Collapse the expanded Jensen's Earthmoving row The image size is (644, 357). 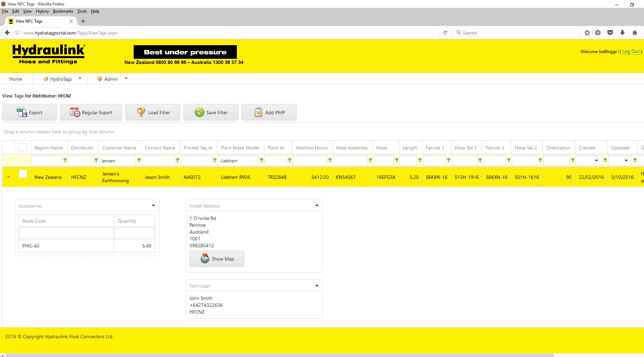point(9,177)
